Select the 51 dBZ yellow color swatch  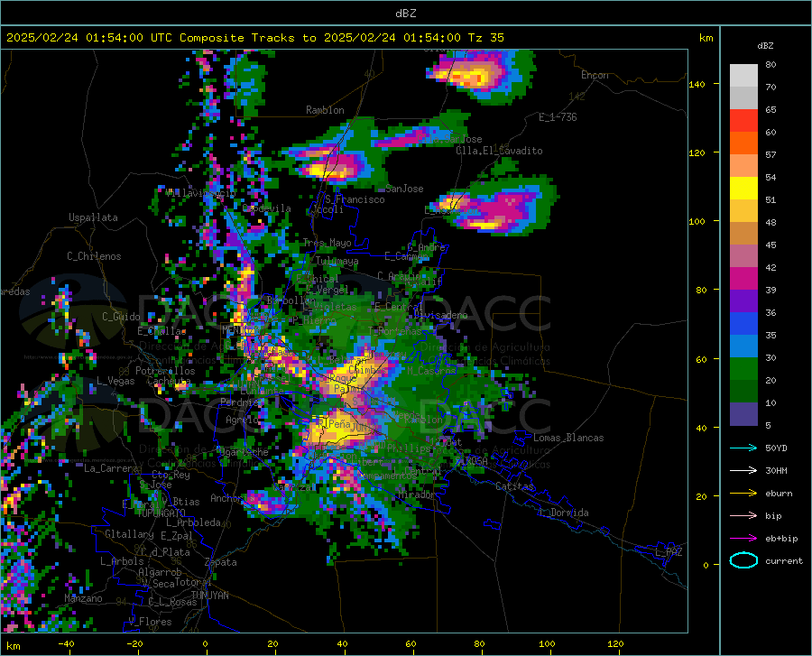pyautogui.click(x=743, y=189)
